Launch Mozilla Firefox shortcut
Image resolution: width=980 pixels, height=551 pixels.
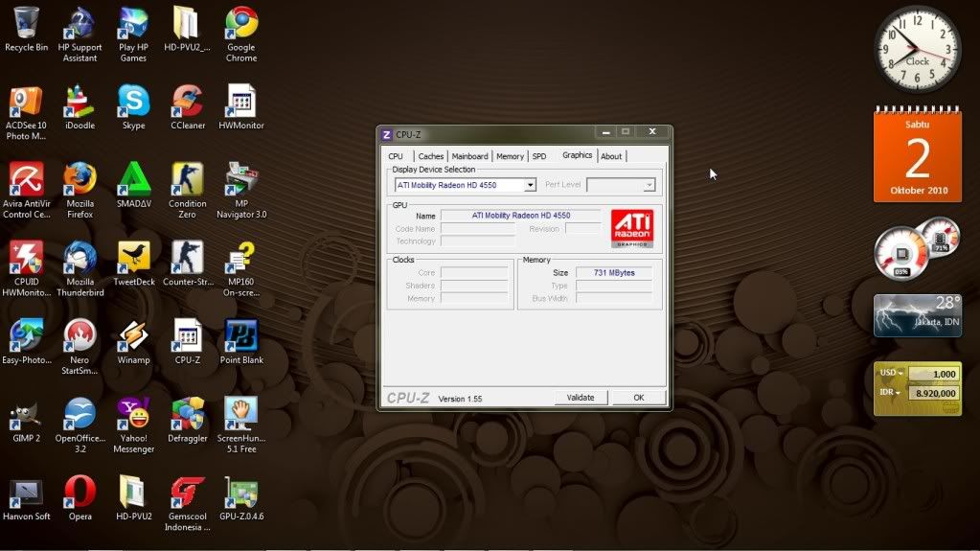click(x=80, y=191)
